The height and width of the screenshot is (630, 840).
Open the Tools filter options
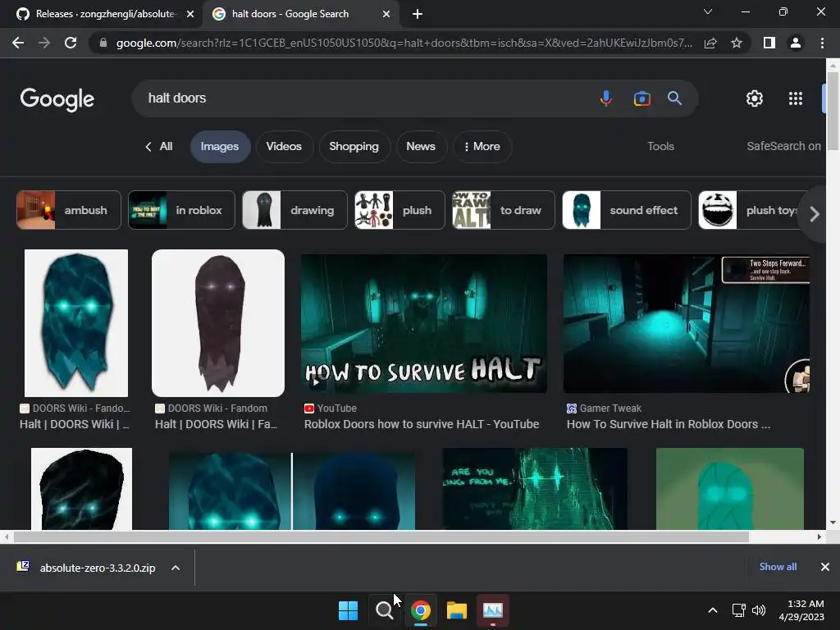660,146
